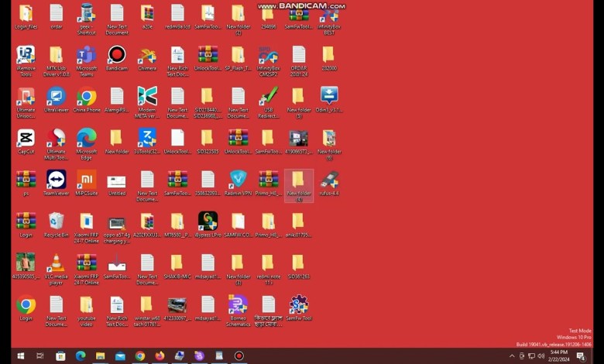This screenshot has width=604, height=364.
Task: Launch the Microsoft Teams desktop shortcut
Action: (86, 61)
